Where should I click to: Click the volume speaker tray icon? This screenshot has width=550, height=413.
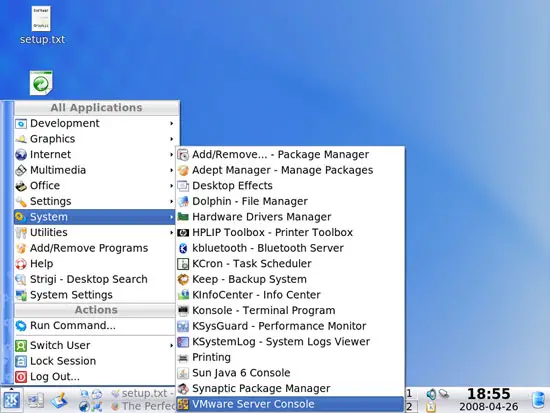point(431,394)
